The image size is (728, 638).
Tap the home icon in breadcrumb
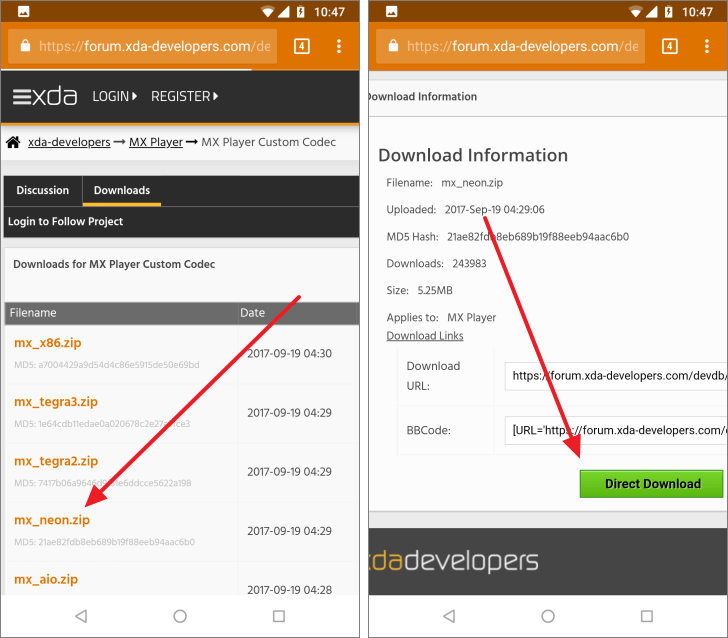[x=13, y=142]
